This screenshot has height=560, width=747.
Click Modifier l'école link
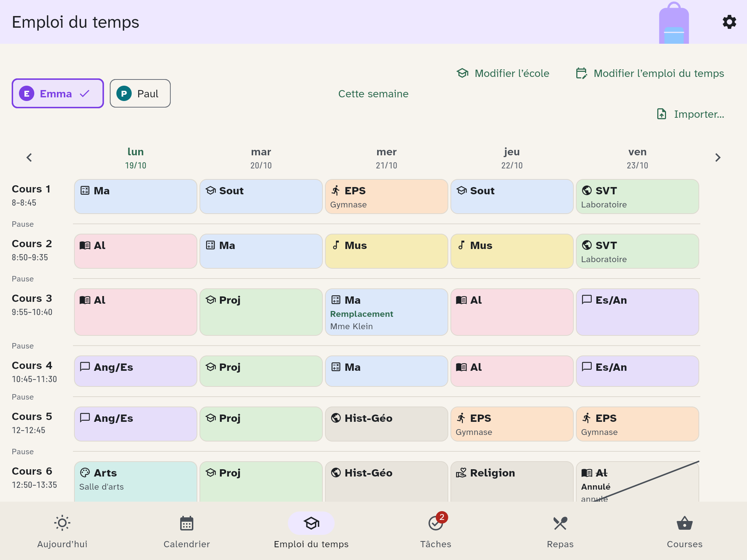click(503, 73)
